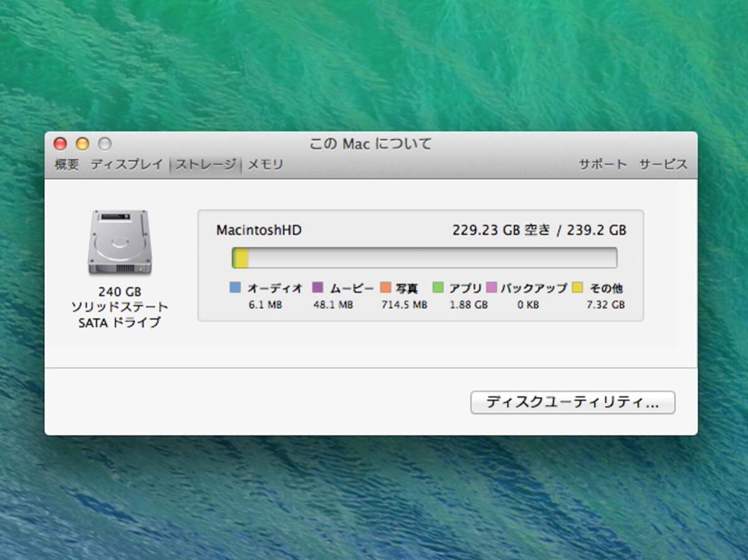This screenshot has width=748, height=560.
Task: Click the その他 legend label
Action: pos(606,288)
